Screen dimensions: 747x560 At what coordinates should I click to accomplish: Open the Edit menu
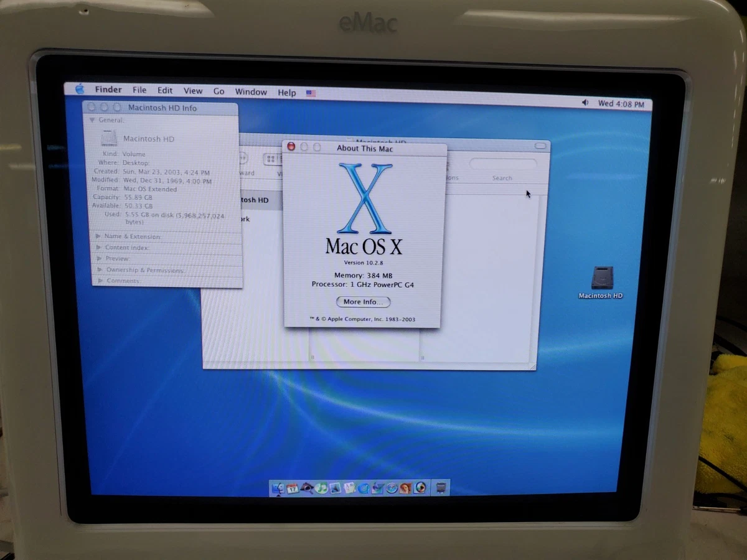point(165,90)
